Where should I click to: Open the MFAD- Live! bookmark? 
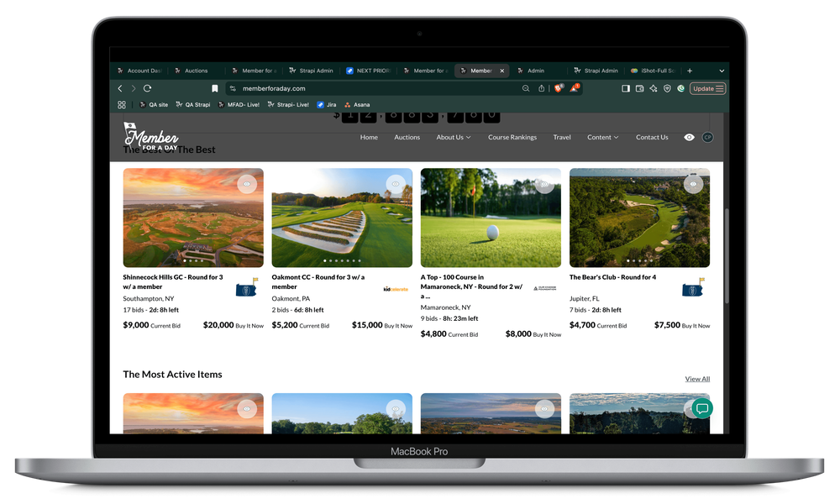coord(239,105)
